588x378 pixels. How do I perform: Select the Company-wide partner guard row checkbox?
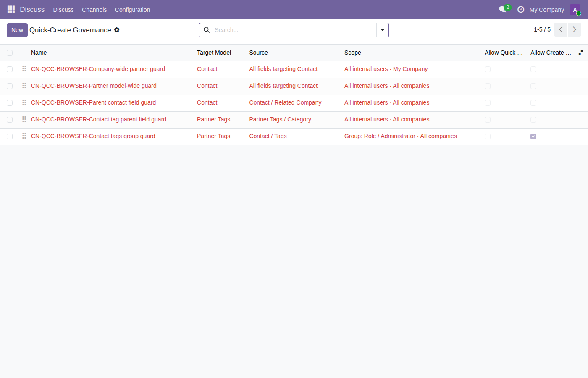10,69
